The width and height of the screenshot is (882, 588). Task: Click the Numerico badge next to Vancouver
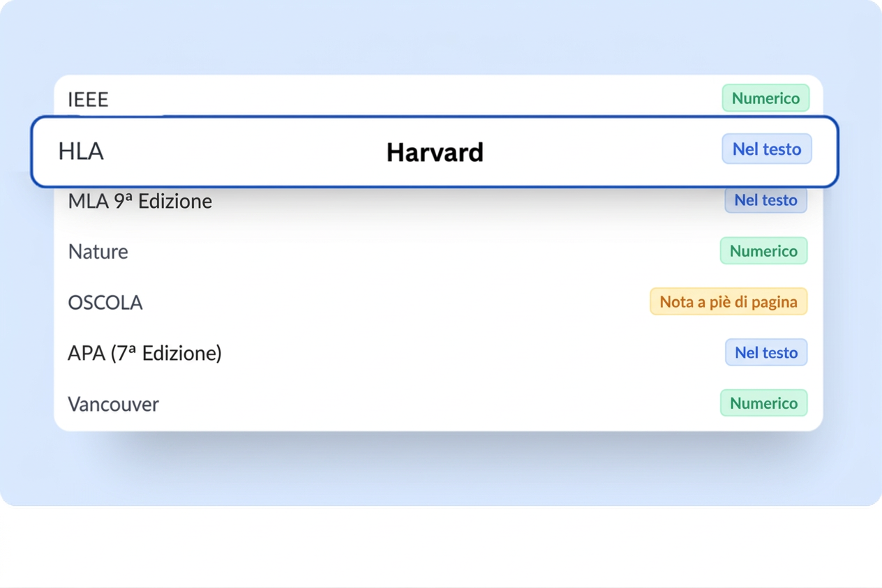tap(763, 403)
